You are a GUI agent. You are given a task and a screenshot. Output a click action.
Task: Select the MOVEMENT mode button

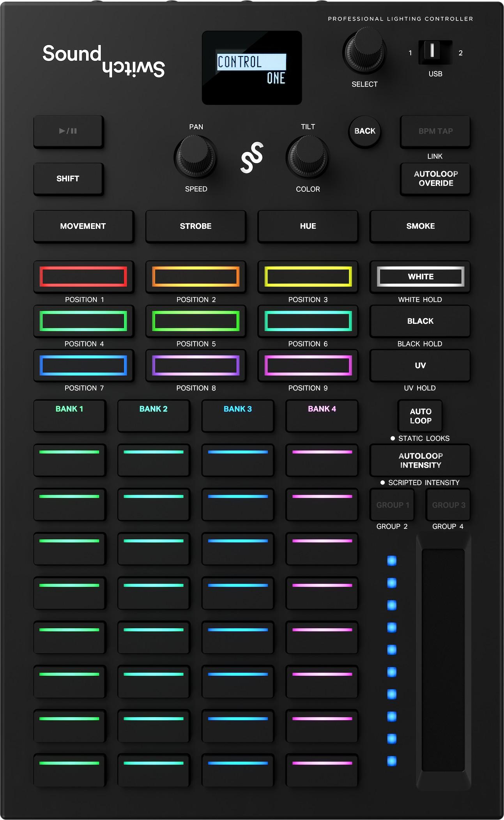(84, 226)
